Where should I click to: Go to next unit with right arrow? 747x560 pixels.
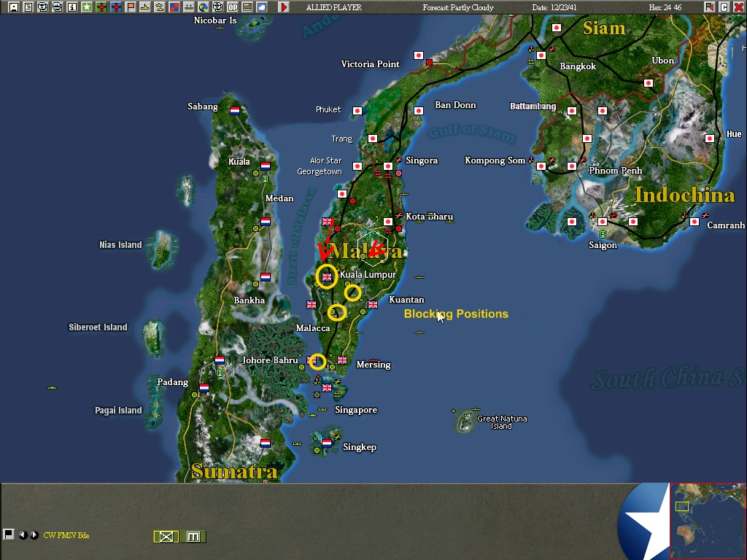click(x=34, y=534)
